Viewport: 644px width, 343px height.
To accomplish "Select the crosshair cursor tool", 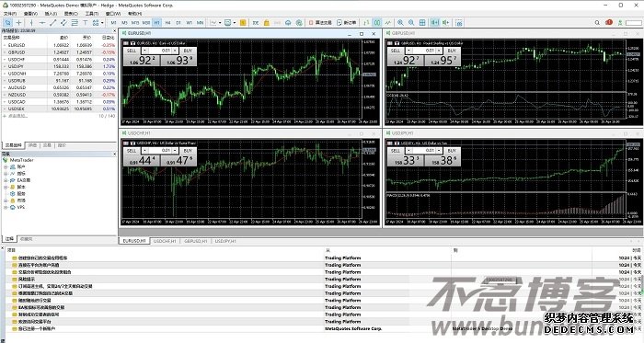I will pos(18,23).
